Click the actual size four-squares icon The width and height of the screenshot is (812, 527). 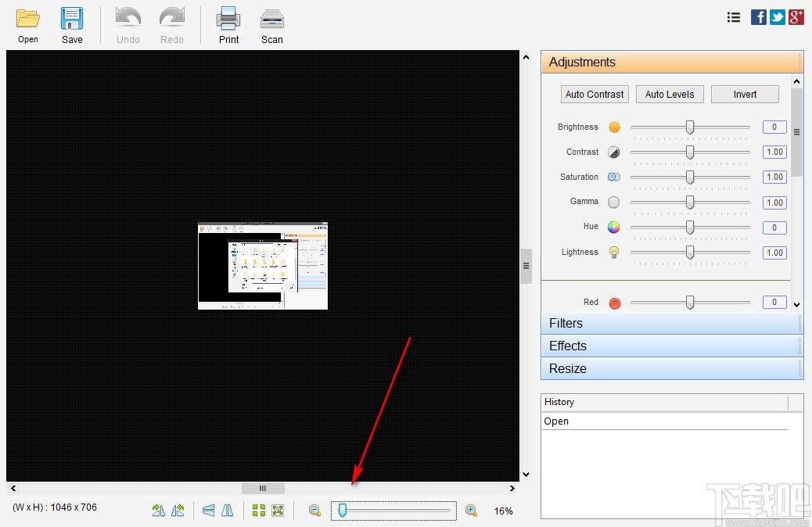258,511
